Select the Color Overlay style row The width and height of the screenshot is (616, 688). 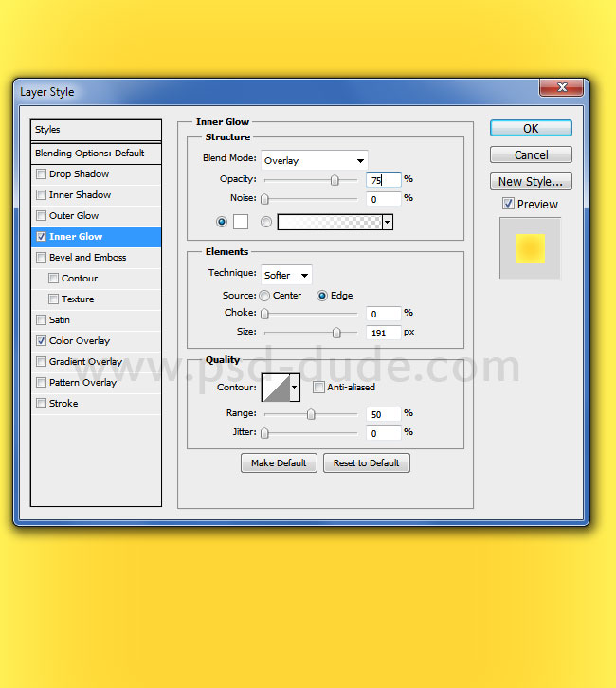tap(96, 340)
